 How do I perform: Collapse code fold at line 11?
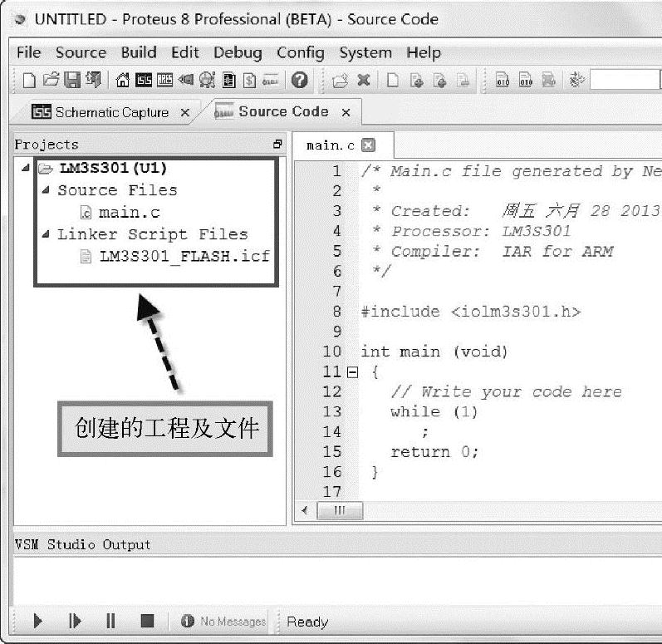(x=352, y=372)
